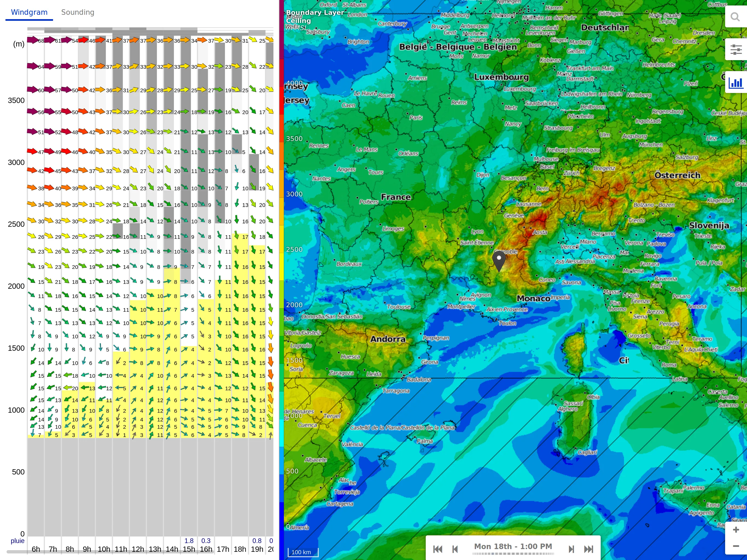Click the Luxembourg country label
747x560 pixels.
pos(501,77)
